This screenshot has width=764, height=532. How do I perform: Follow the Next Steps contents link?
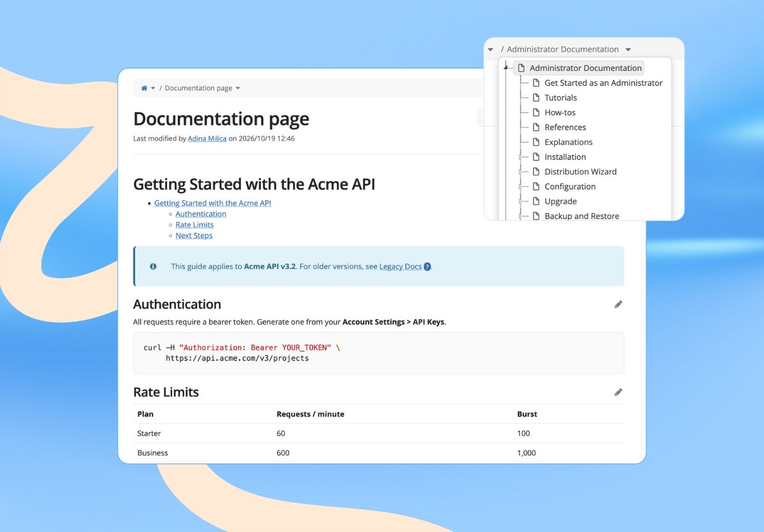(194, 236)
